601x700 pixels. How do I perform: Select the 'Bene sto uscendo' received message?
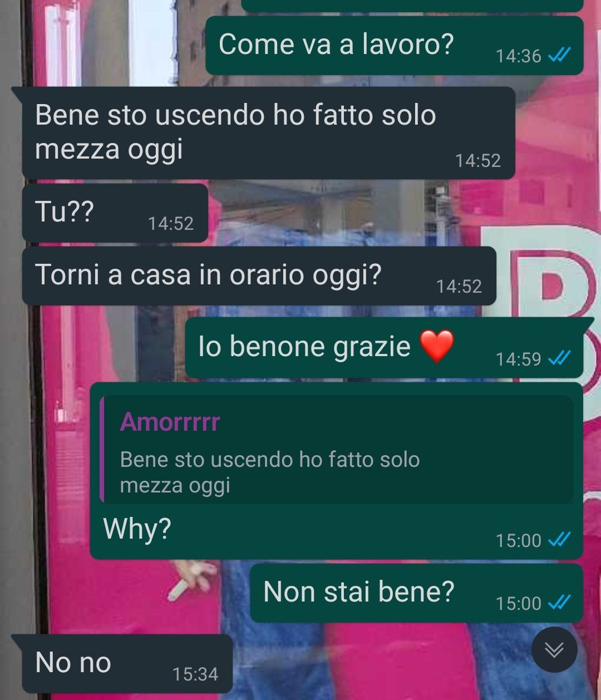pos(268,132)
